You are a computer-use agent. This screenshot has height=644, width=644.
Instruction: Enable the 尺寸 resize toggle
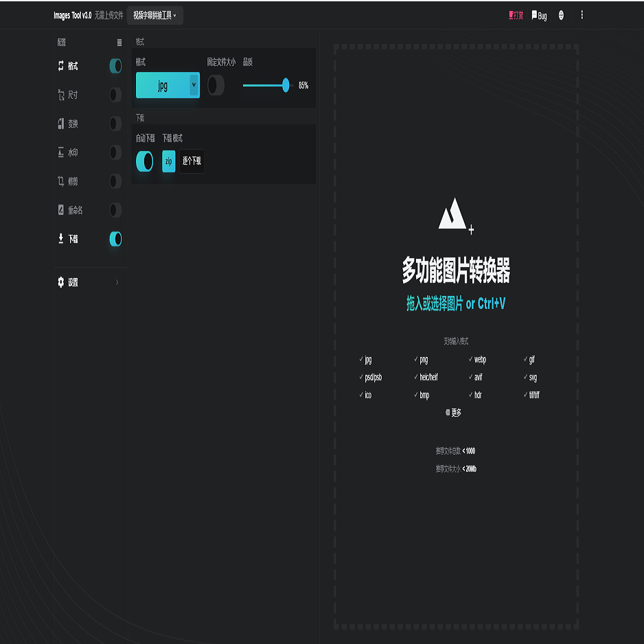point(115,95)
